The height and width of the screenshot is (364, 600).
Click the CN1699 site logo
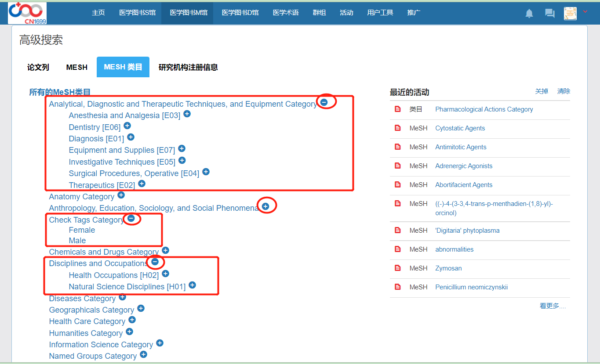tap(27, 13)
